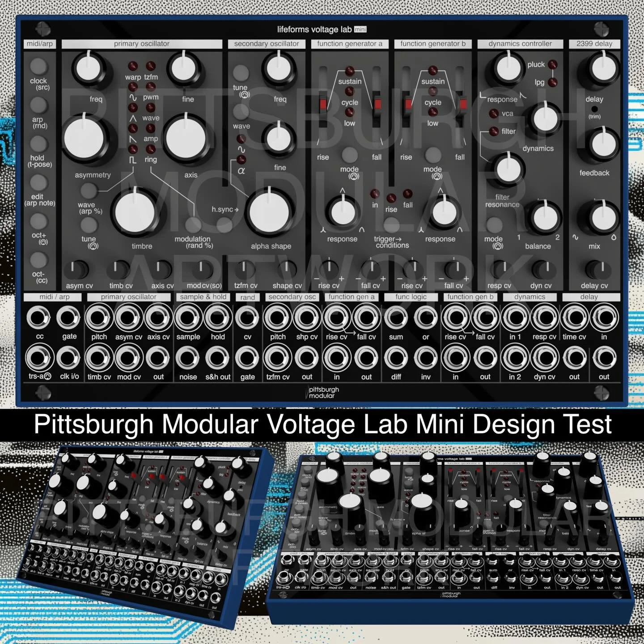Screen dimensions: 644x644
Task: Click the diff jack
Action: coord(396,358)
